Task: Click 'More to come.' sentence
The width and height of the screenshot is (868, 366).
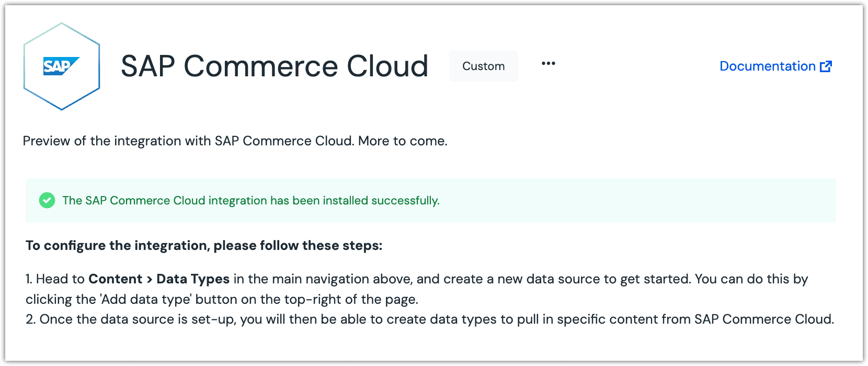Action: click(403, 141)
